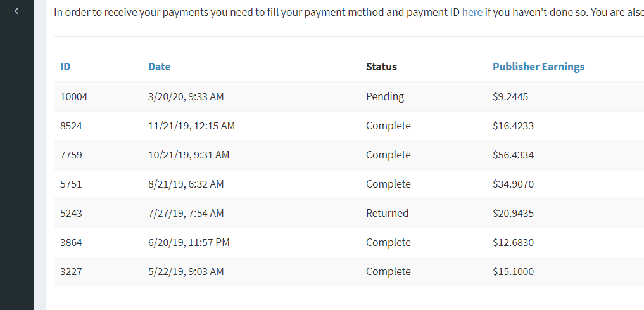644x310 pixels.
Task: Select payment row with ID 3227
Action: tap(71, 272)
